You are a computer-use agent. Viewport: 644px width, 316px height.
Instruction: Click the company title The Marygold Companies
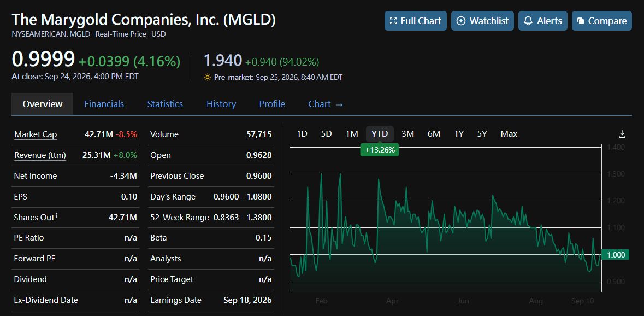click(x=143, y=19)
